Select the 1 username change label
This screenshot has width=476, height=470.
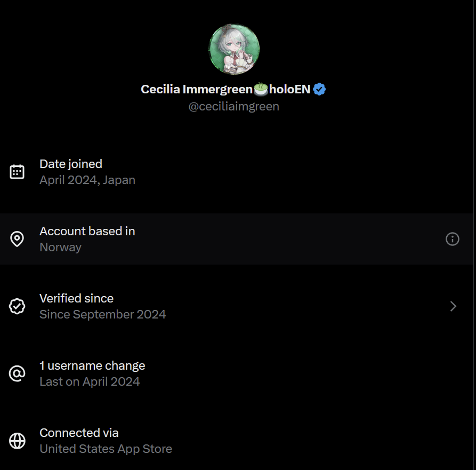coord(92,365)
